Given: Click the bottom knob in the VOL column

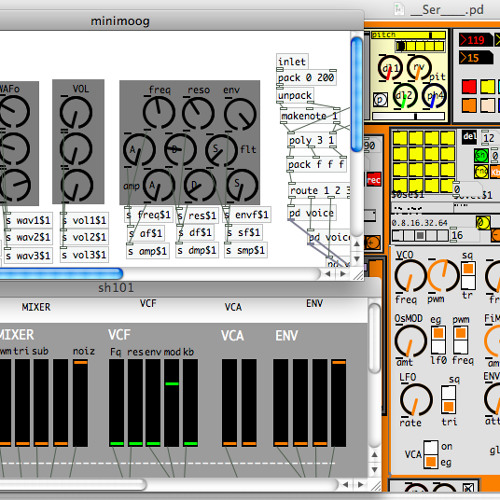Looking at the screenshot, I should [76, 185].
